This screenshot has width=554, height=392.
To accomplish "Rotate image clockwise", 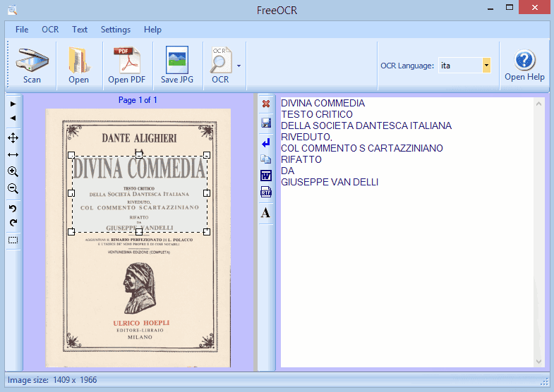I will coord(13,223).
